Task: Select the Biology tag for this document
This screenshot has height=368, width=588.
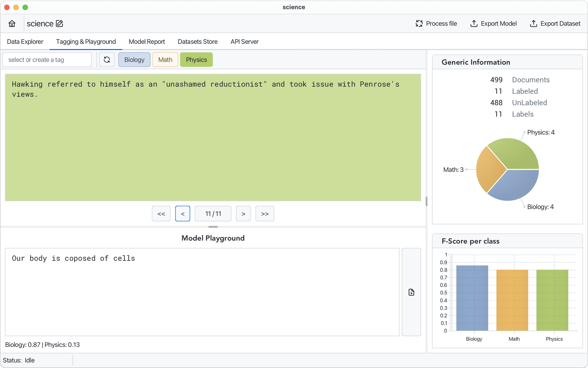Action: 134,59
